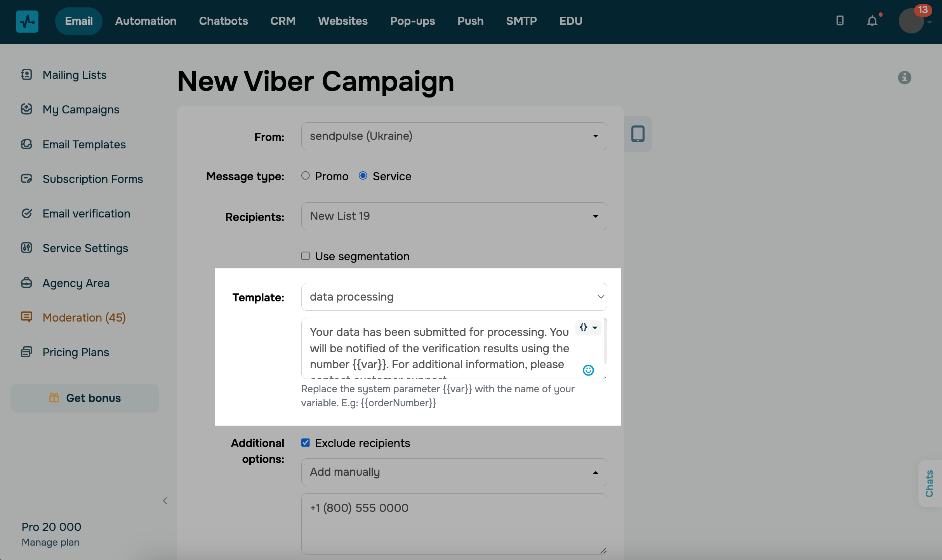This screenshot has width=942, height=560.
Task: Open the From sender dropdown
Action: tap(454, 136)
